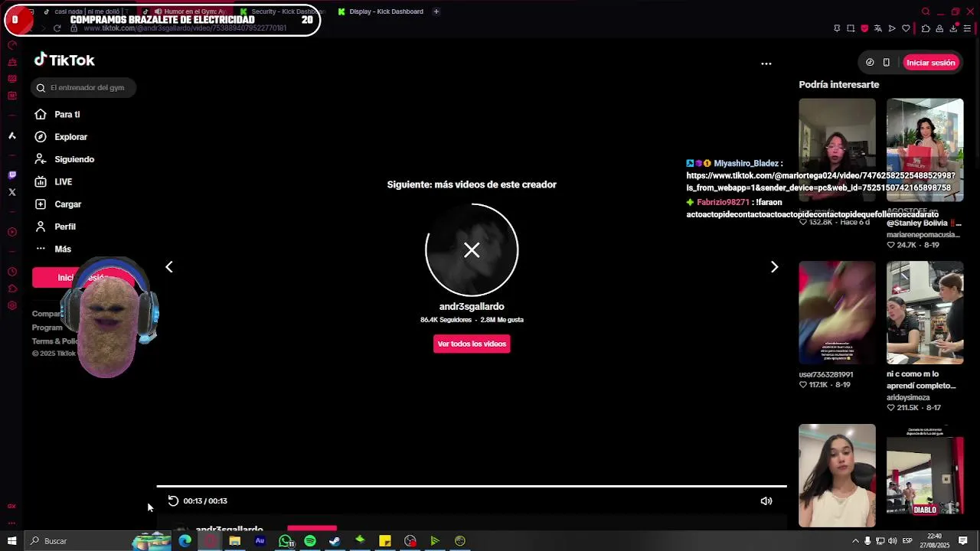Expand the Más menu in sidebar
The height and width of the screenshot is (551, 980).
point(52,249)
